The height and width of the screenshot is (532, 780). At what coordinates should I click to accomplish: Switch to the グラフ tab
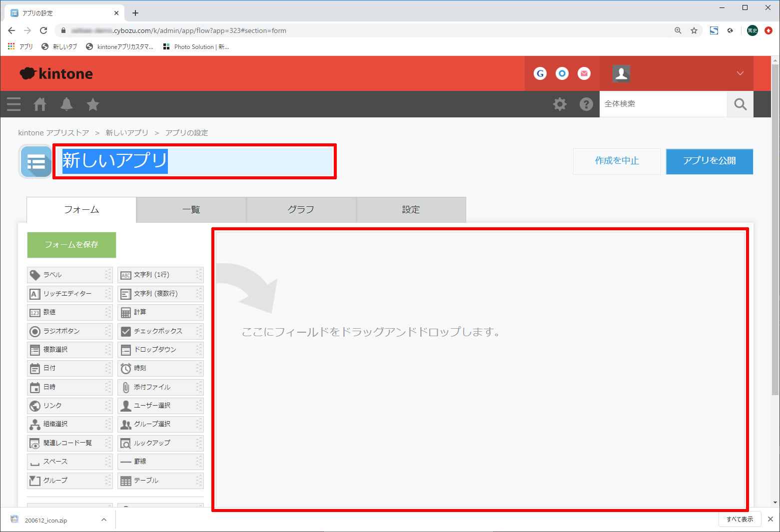(x=301, y=210)
